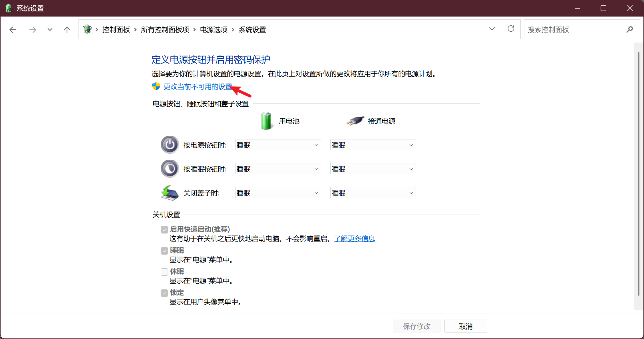Click the sleep button moon icon
644x339 pixels.
[x=170, y=169]
